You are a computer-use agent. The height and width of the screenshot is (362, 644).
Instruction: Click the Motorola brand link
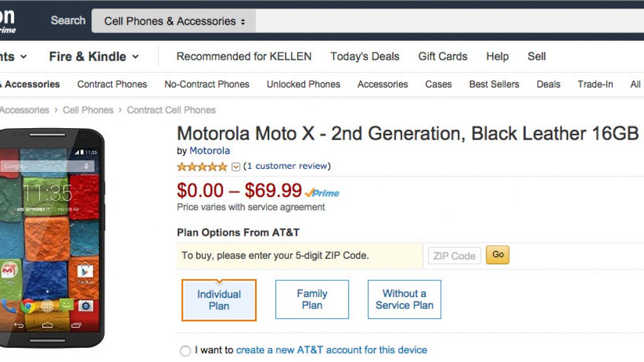pos(210,151)
